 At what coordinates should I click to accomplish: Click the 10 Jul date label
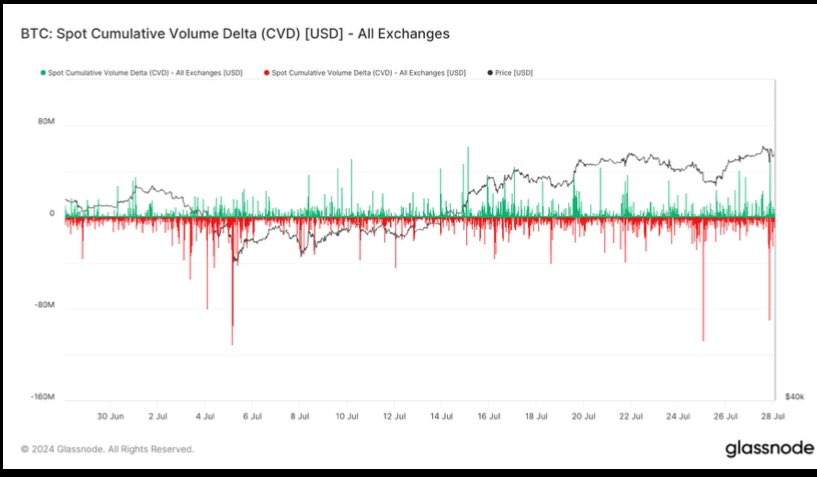click(347, 417)
